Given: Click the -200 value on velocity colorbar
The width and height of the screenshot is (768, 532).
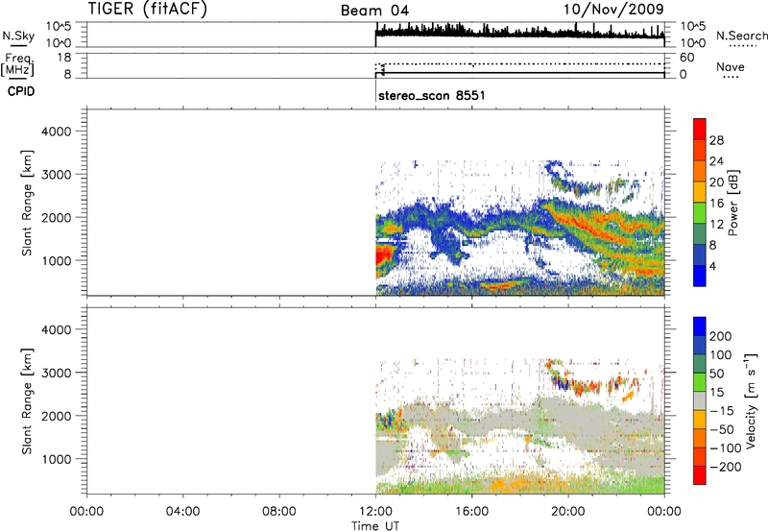Looking at the screenshot, I should tap(725, 467).
